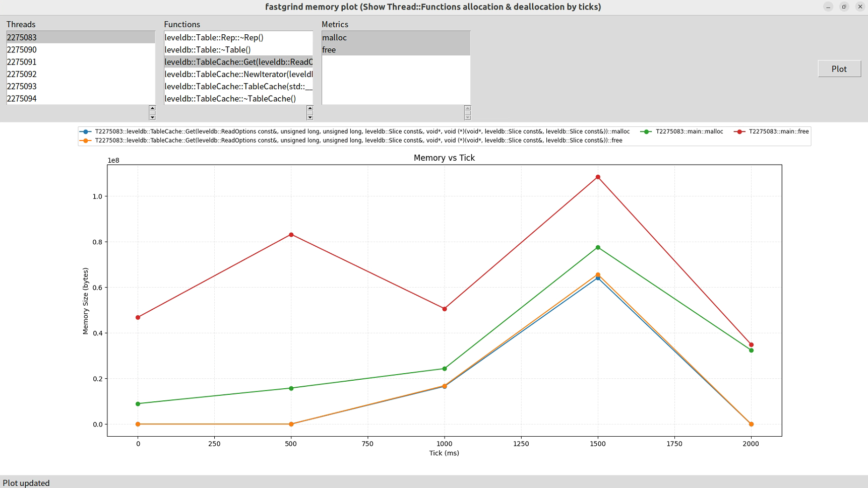Click the T2275083::main::malloc legend marker

646,131
